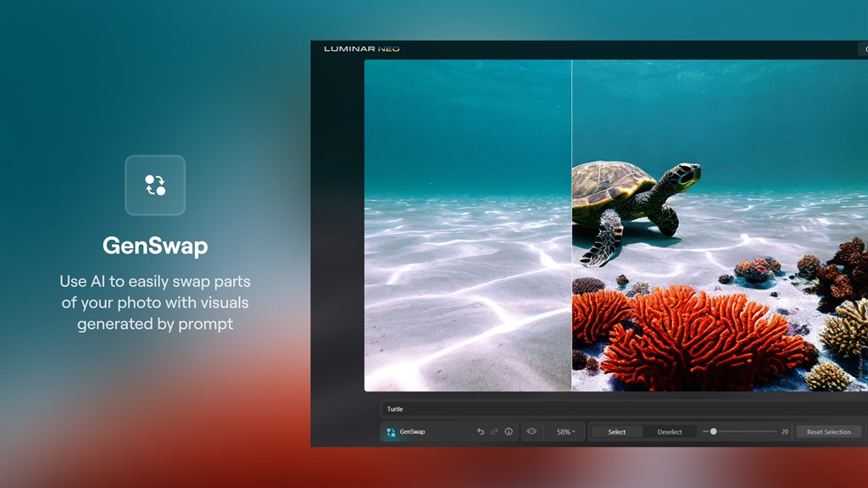Click the brush size slider handle
868x488 pixels.
tap(714, 431)
